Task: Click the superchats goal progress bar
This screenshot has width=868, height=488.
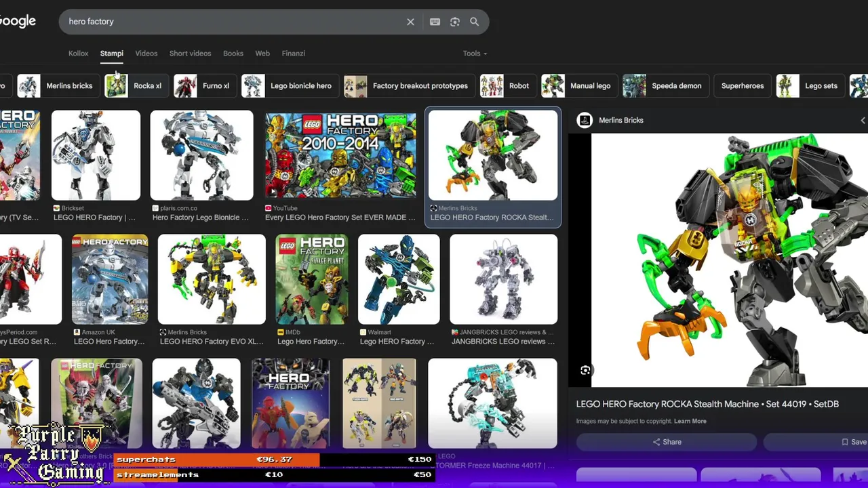Action: coord(274,460)
